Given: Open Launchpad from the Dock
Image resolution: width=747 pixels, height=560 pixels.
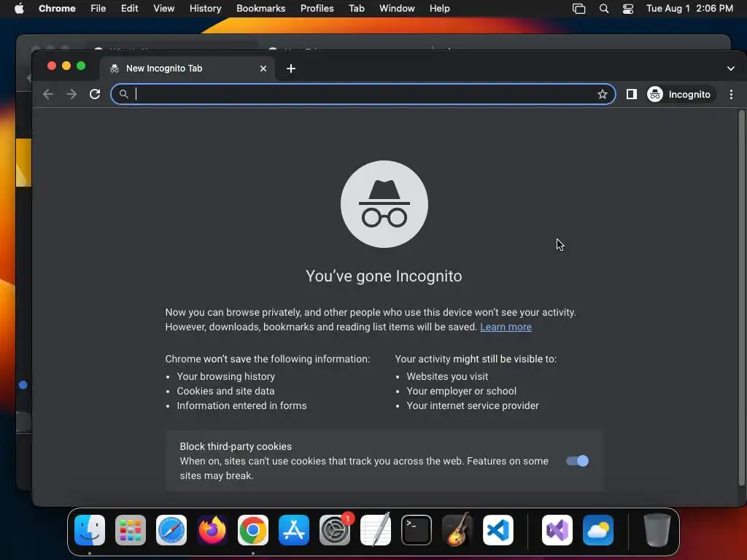Looking at the screenshot, I should 131,530.
